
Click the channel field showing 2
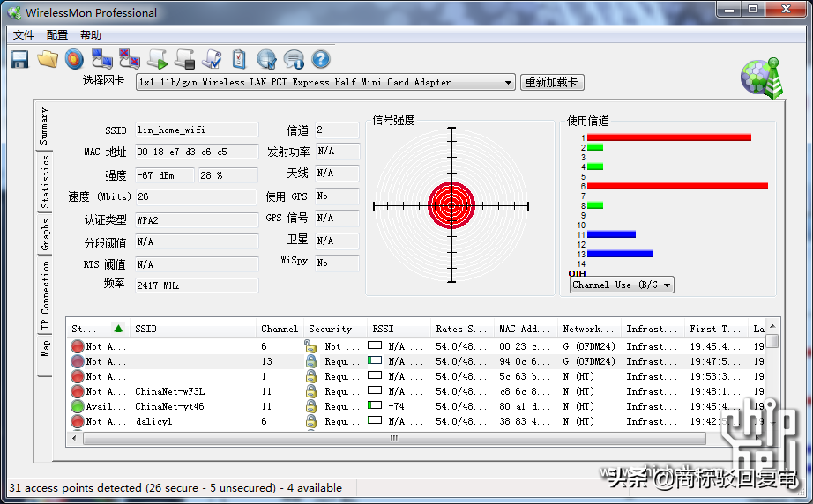coord(337,130)
